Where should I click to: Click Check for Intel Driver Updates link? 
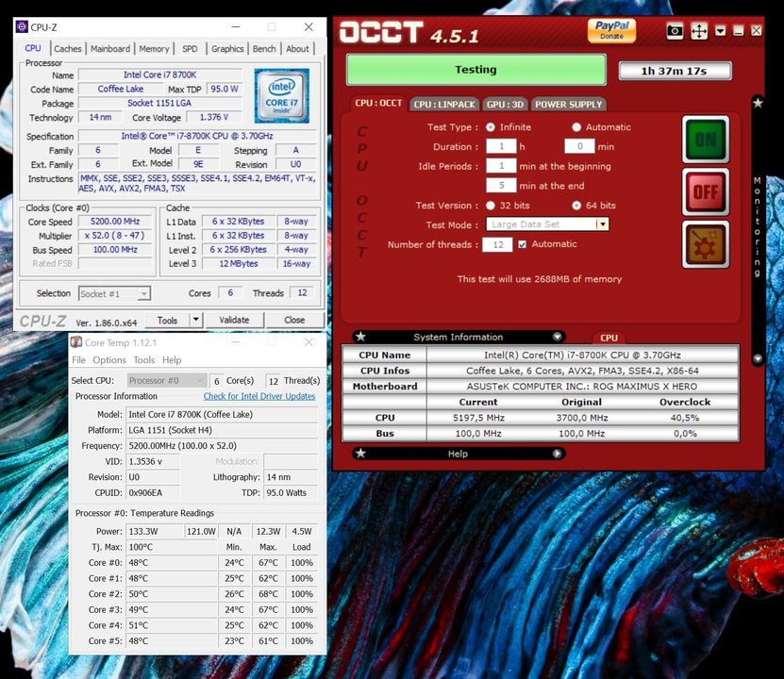point(259,396)
